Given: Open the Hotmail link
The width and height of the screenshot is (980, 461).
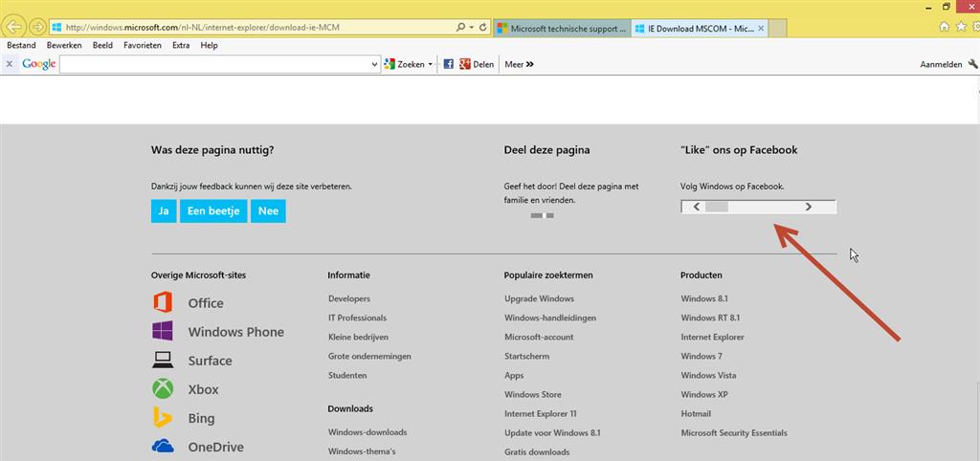Looking at the screenshot, I should [x=696, y=413].
